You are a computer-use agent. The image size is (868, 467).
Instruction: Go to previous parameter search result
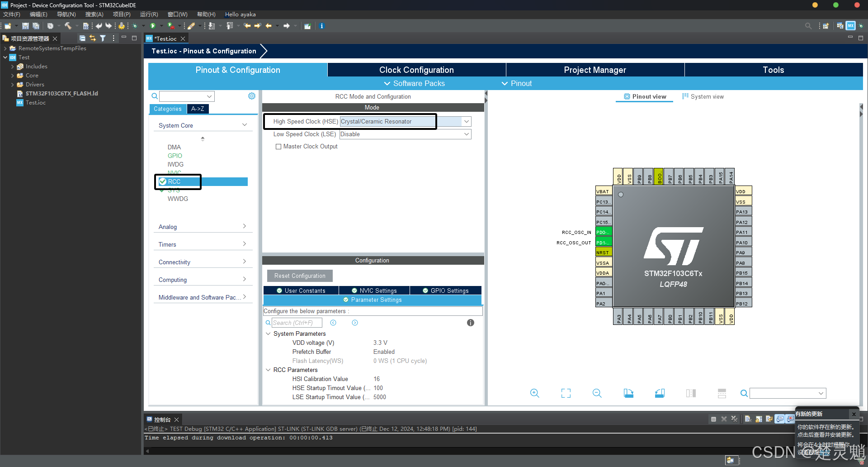[333, 323]
